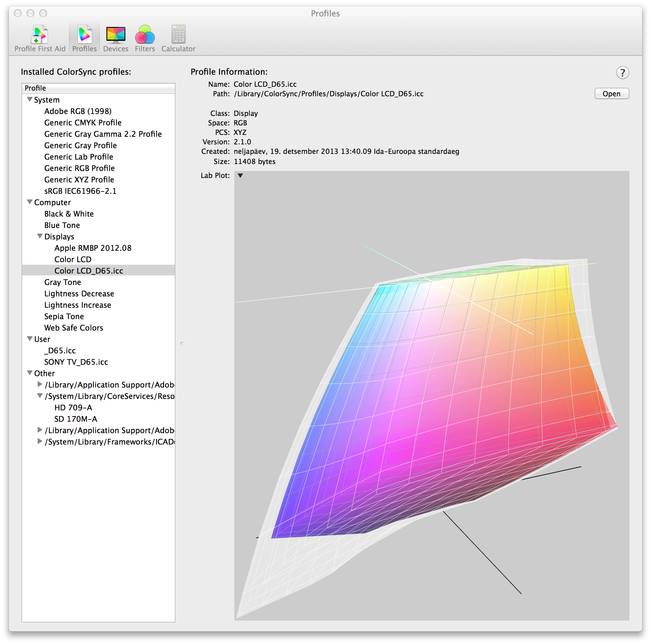
Task: Click the split view divider handle
Action: 182,344
